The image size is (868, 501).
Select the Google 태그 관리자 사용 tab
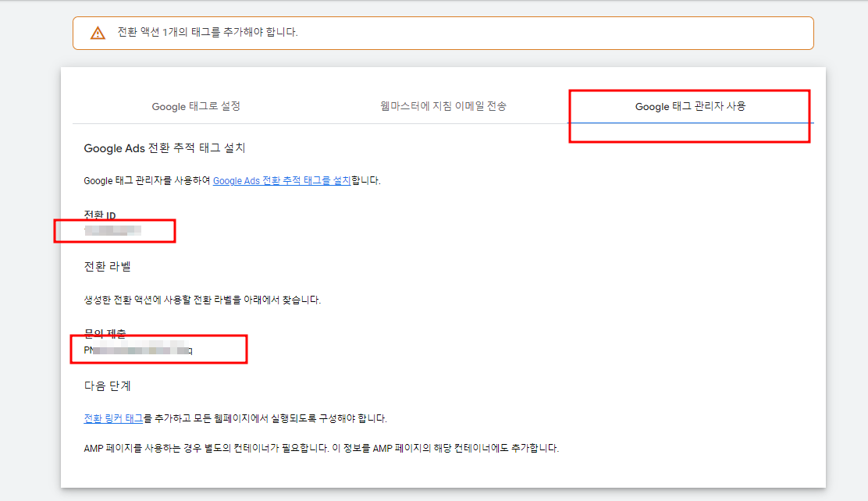[690, 106]
